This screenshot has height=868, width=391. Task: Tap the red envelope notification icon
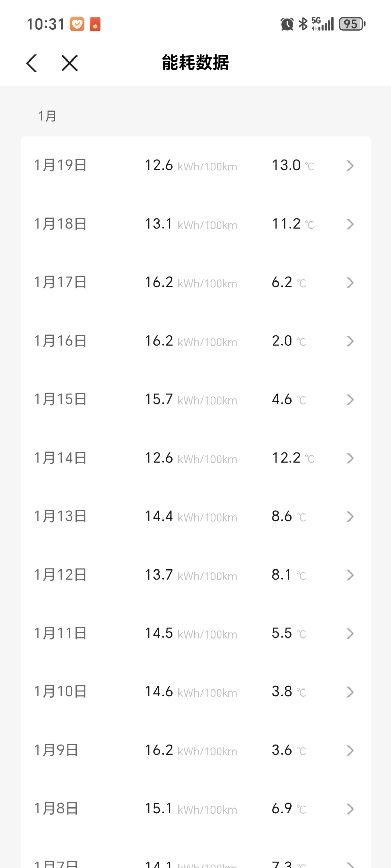pos(95,24)
